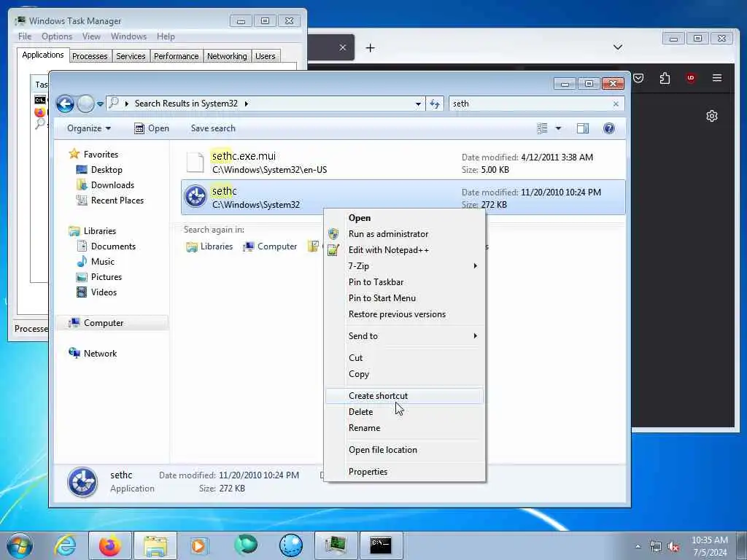The width and height of the screenshot is (747, 560).
Task: Choose Open from the context menu
Action: click(404, 217)
